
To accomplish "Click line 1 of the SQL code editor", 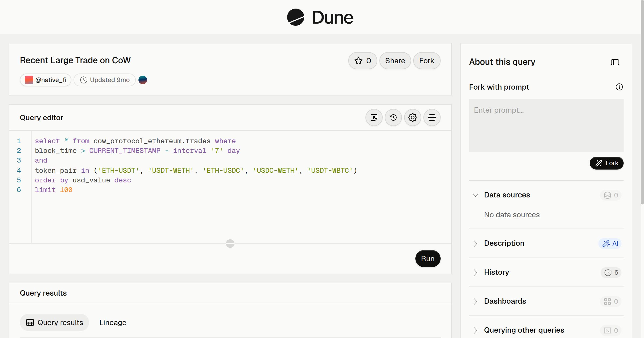I will (135, 141).
